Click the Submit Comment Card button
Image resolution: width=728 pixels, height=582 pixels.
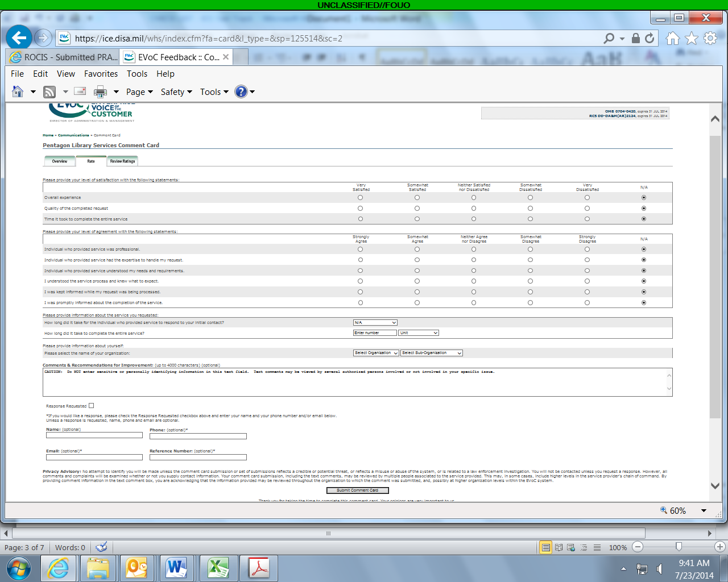pyautogui.click(x=357, y=490)
